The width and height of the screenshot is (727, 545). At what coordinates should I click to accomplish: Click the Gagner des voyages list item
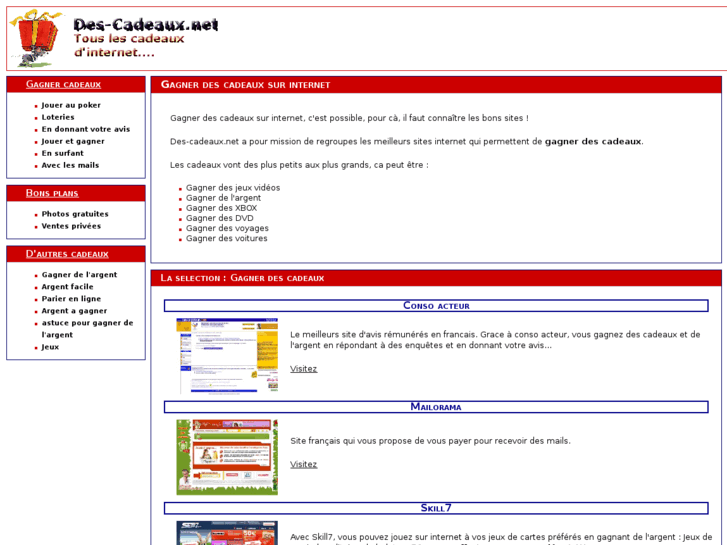[227, 228]
